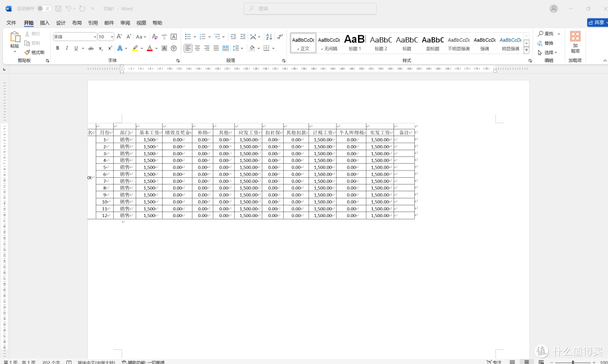Switch to the Layout tab

click(x=77, y=23)
